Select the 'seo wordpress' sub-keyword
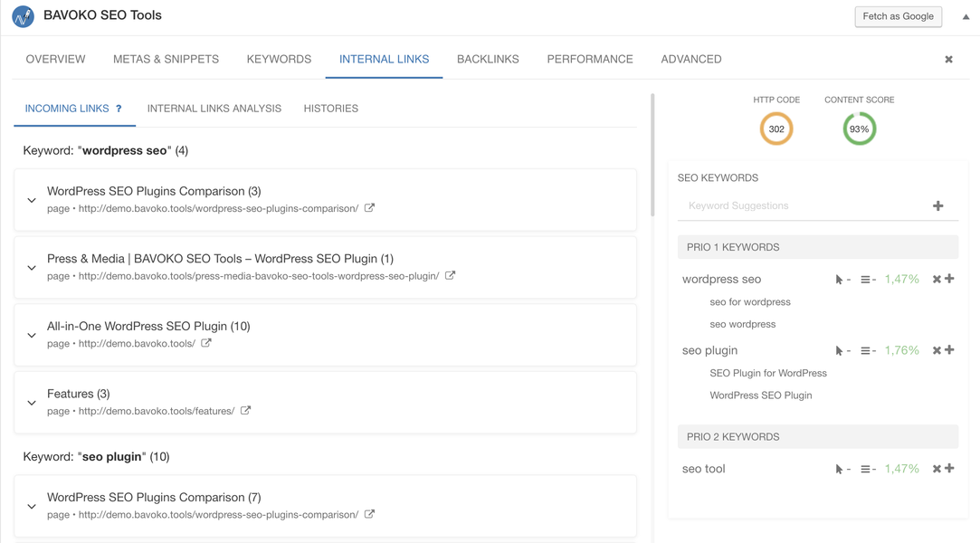Viewport: 980px width, 543px height. tap(743, 324)
